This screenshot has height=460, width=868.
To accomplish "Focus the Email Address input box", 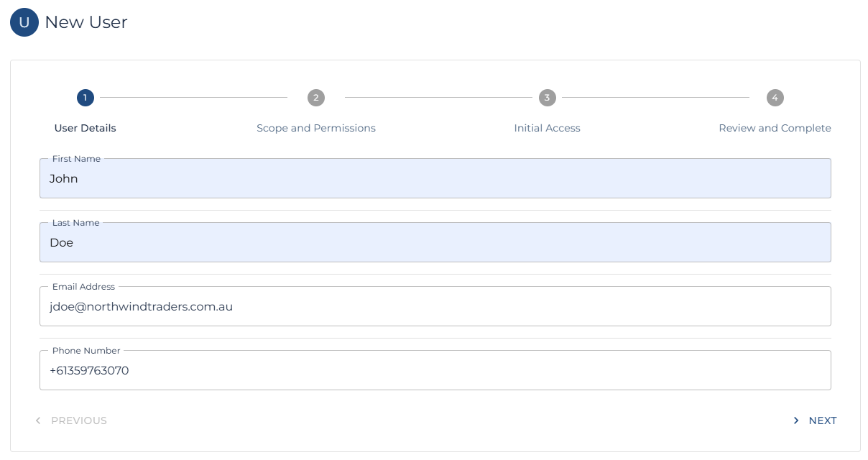I will tap(435, 307).
